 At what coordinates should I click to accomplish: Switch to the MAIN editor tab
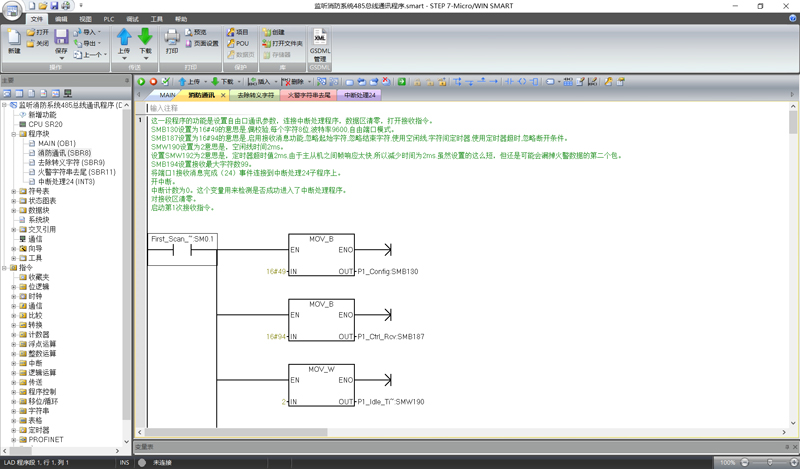tap(167, 95)
